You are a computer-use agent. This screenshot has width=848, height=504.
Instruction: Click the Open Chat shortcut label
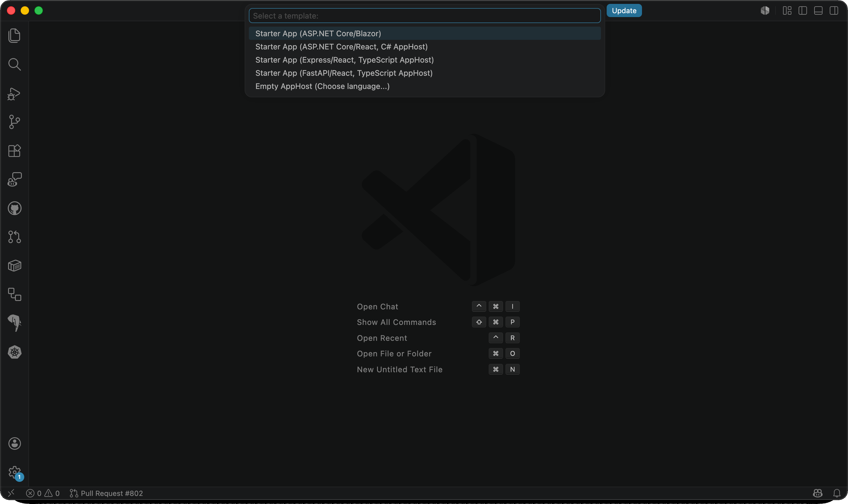pos(377,306)
